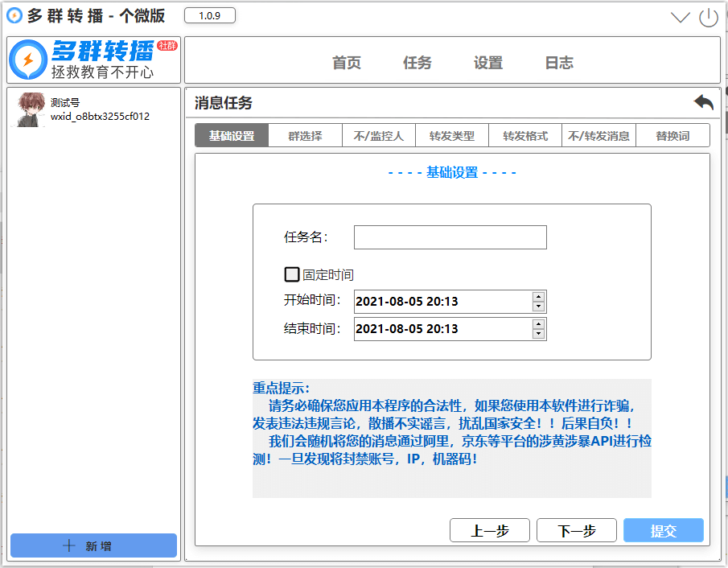Screen dimensions: 728x568
Task: Open the dropdown chevron in title bar
Action: (x=681, y=18)
